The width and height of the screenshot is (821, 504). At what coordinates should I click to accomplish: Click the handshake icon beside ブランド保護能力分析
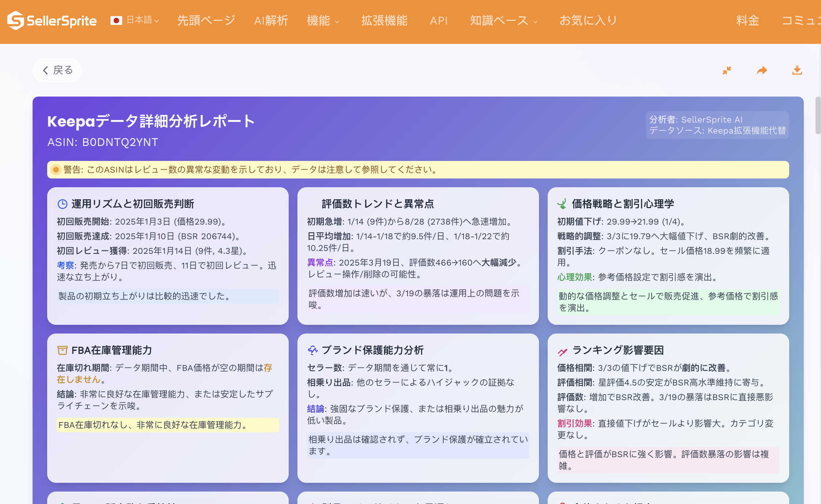click(312, 350)
